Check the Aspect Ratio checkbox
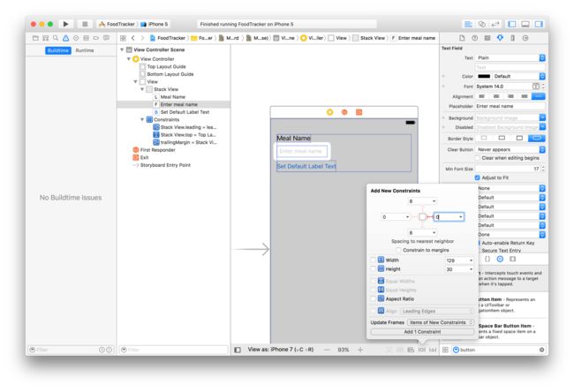Image resolution: width=574 pixels, height=392 pixels. [373, 299]
